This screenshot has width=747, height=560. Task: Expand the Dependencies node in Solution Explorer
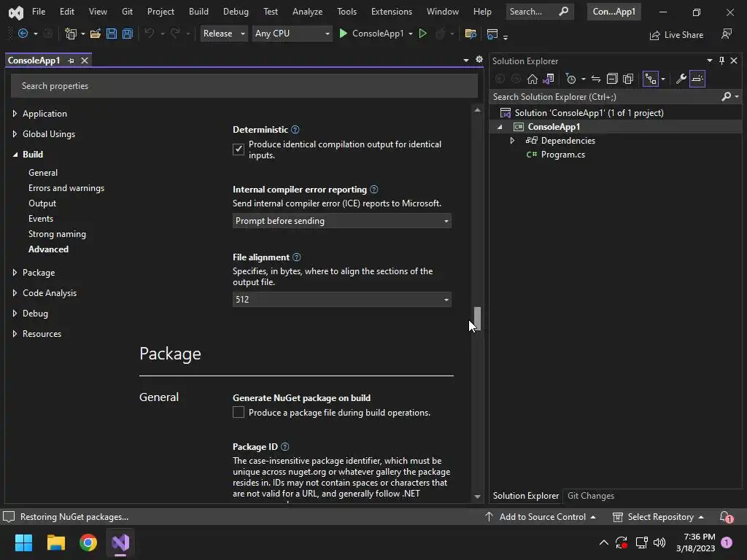512,141
